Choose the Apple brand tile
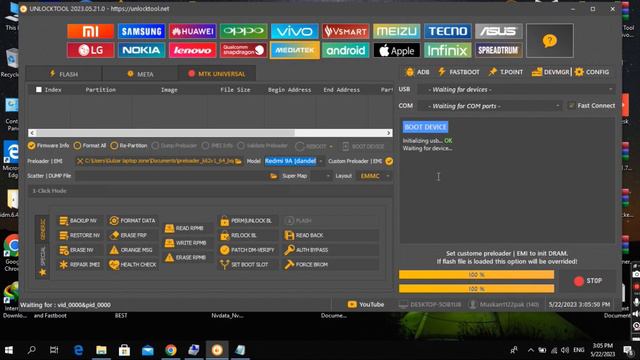This screenshot has height=360, width=640. [x=396, y=50]
